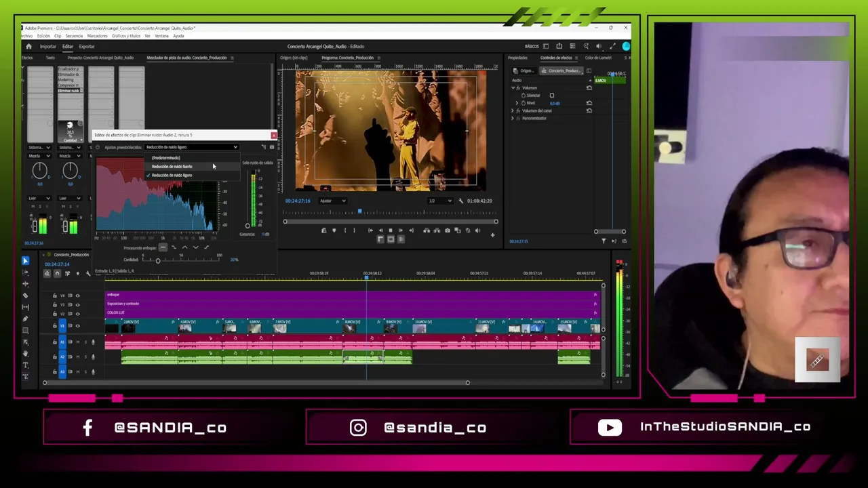
Task: Open the Program Monitor button editor plus
Action: tap(492, 235)
